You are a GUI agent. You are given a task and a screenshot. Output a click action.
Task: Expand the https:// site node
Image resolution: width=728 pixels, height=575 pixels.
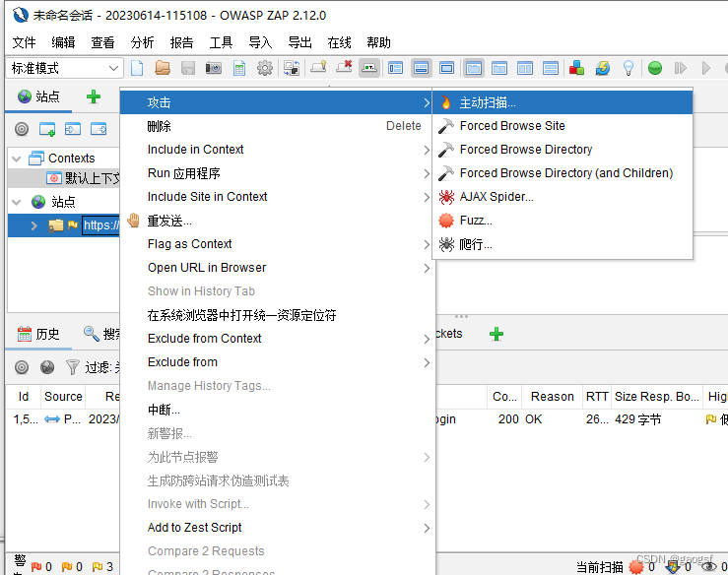click(x=33, y=225)
